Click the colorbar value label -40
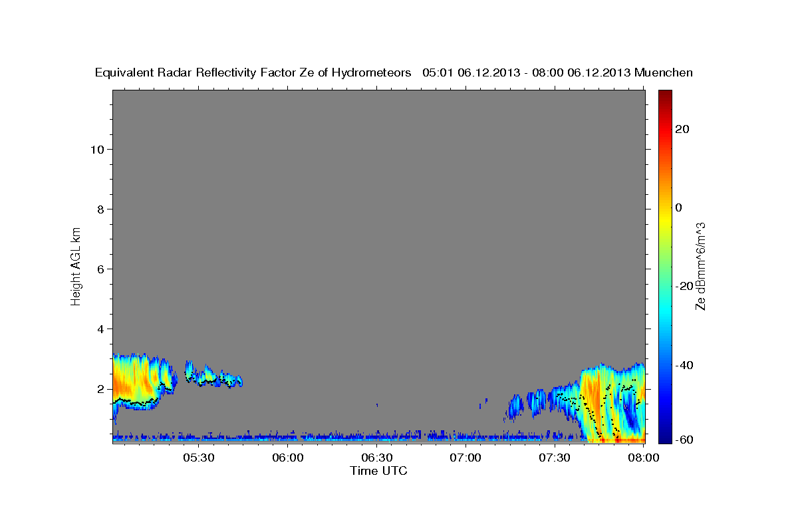The image size is (798, 532). tap(685, 365)
